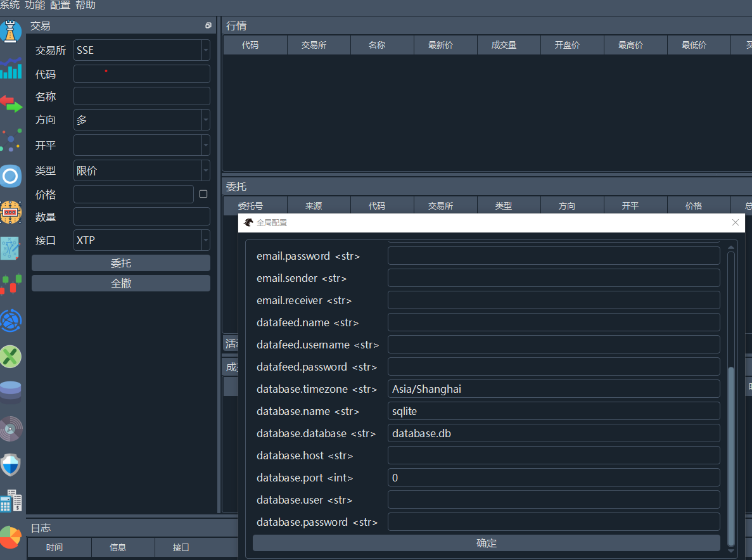This screenshot has width=752, height=560.
Task: Click the 信息 column header in 日志
Action: click(x=123, y=547)
